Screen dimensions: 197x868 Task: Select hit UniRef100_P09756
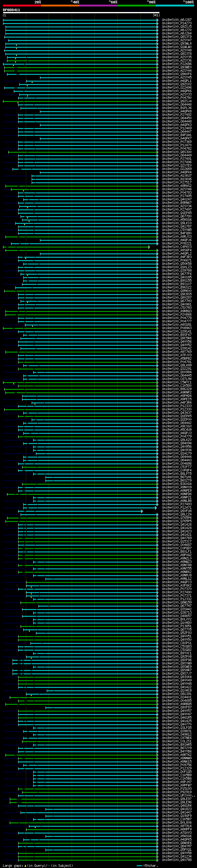(177, 765)
